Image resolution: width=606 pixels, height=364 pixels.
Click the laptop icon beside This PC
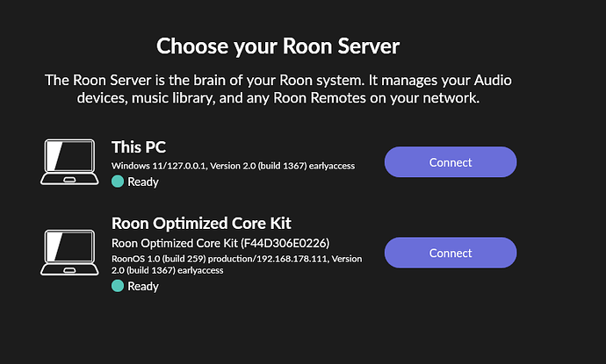pyautogui.click(x=70, y=162)
